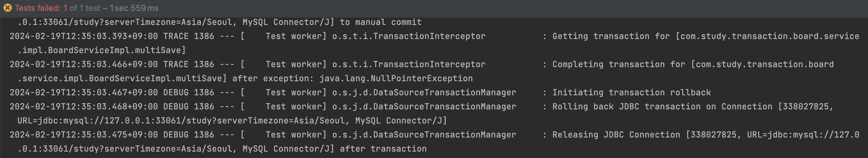Select the log timestamp ending 03.466+09:00
The width and height of the screenshot is (868, 158).
(84, 64)
